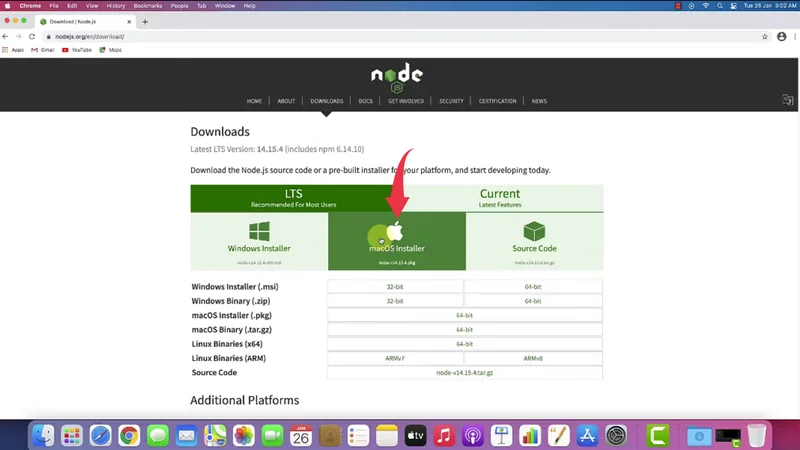Open the DOCS navigation item
Screen dimensions: 800x450
(365, 101)
